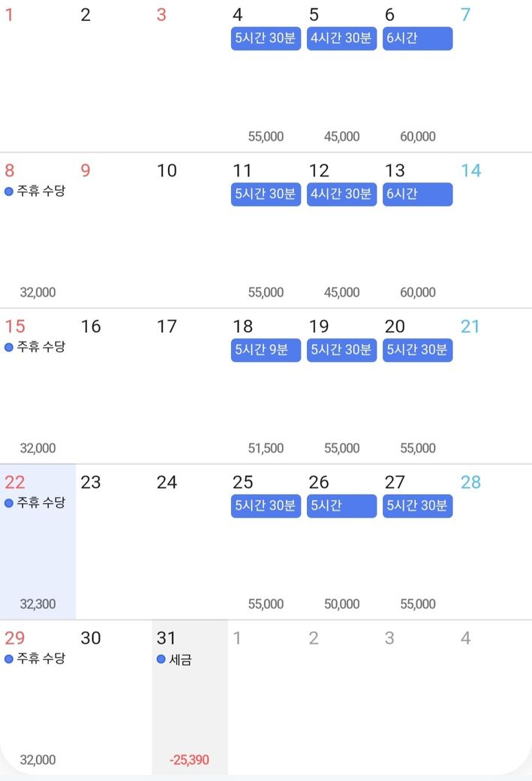Select day 30 on the calendar

point(91,638)
